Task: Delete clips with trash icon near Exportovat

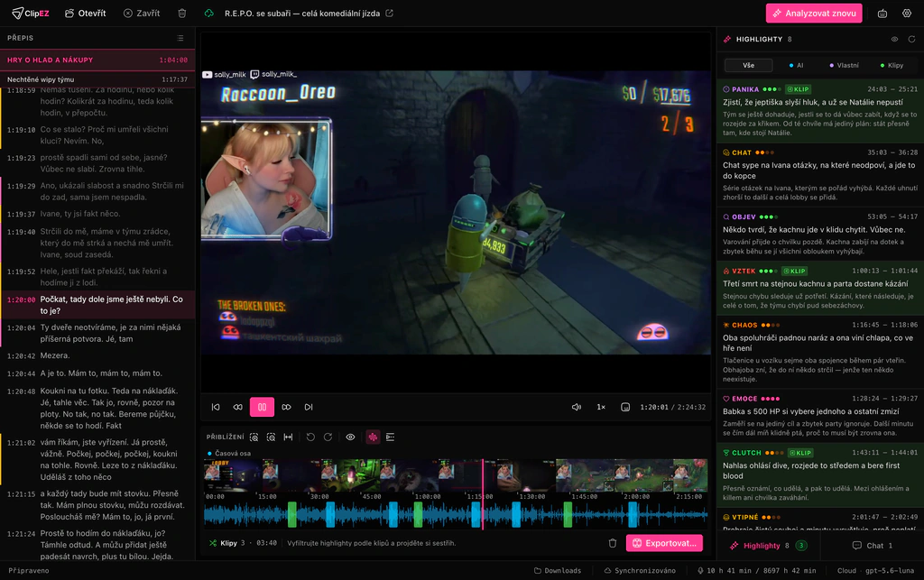Action: tap(613, 543)
